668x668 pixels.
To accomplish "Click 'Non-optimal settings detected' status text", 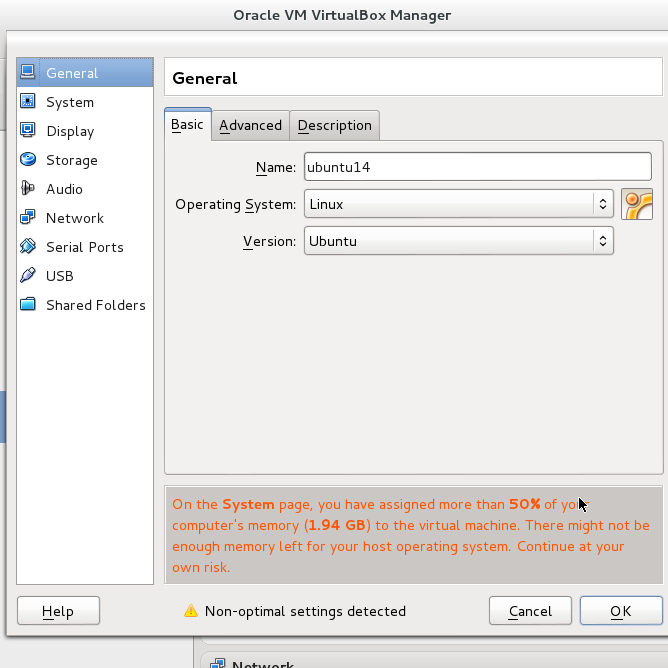I will pos(305,611).
